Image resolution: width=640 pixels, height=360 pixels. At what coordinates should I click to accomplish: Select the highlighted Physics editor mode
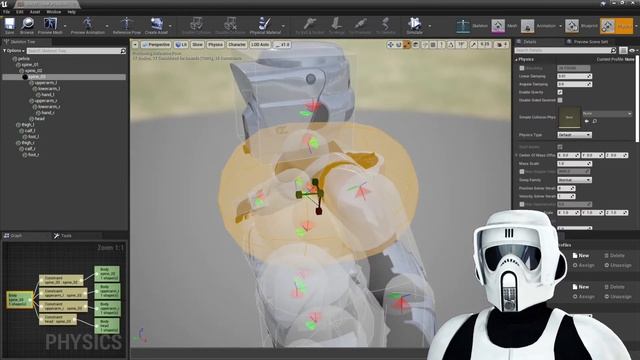[616, 26]
